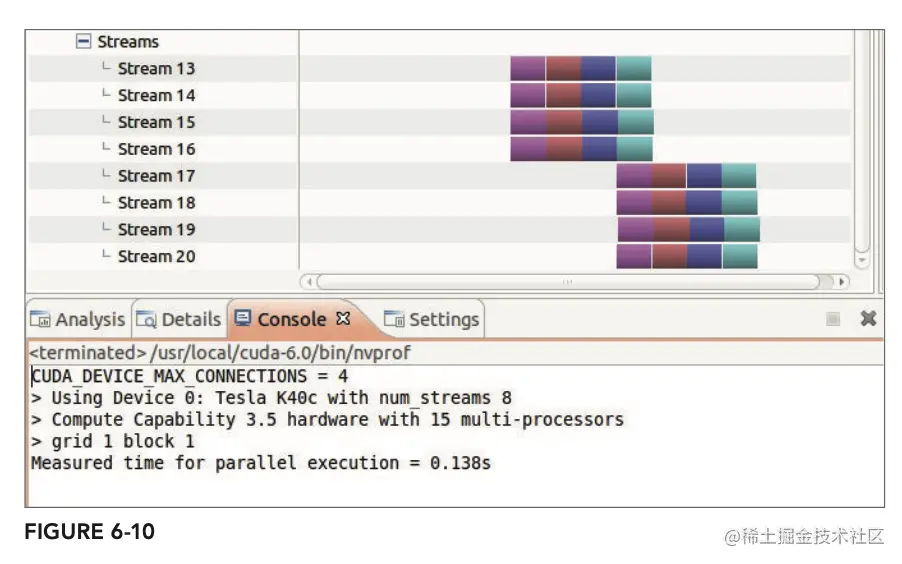Click the left arrow of horizontal scrollbar
The width and height of the screenshot is (902, 564).
[309, 281]
